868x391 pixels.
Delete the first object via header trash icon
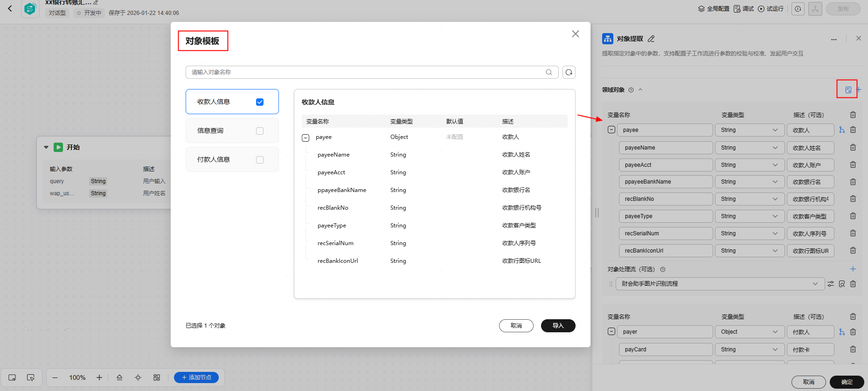pos(853,115)
